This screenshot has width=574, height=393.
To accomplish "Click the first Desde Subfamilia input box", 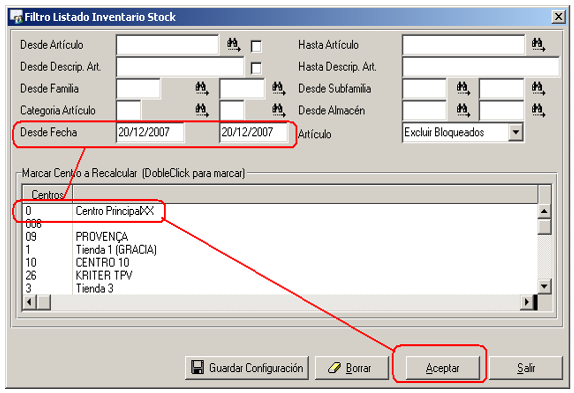I will click(x=425, y=89).
